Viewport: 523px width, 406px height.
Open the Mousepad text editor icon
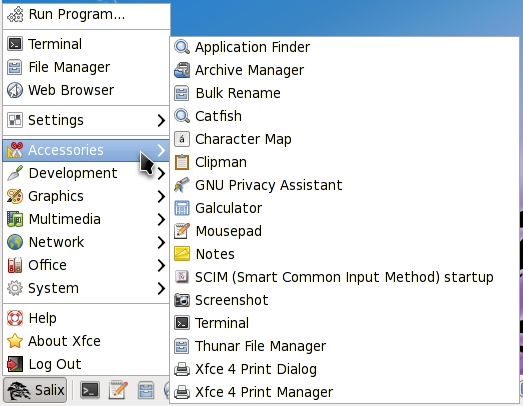click(x=182, y=231)
